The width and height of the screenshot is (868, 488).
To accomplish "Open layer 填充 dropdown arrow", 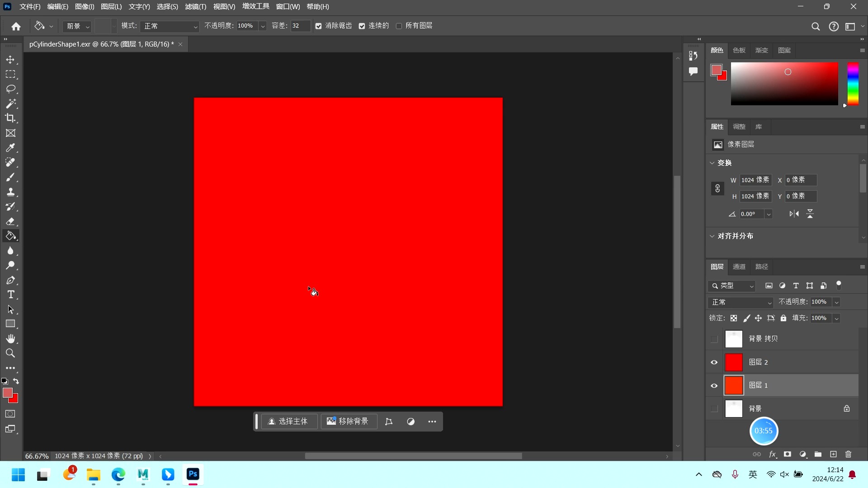I will [836, 319].
